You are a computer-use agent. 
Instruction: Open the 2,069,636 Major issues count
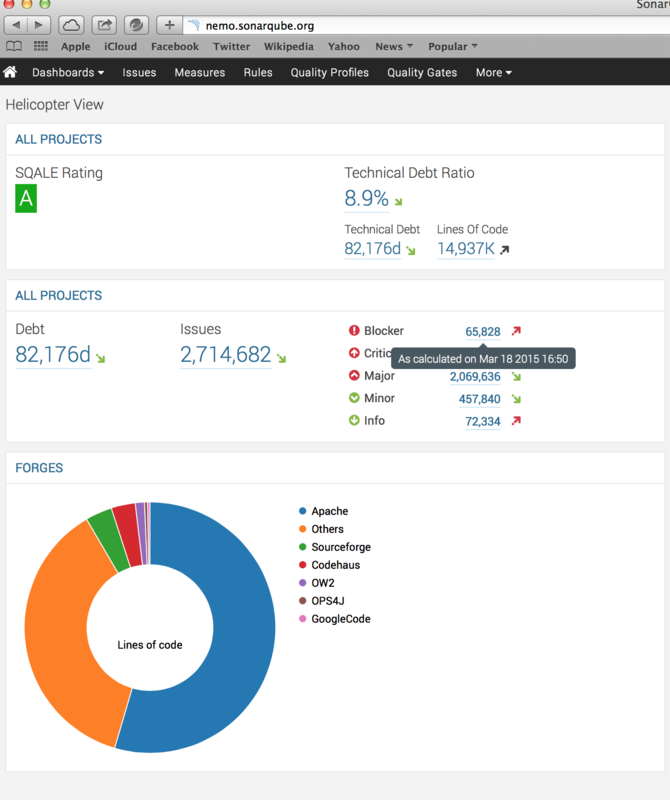point(475,377)
